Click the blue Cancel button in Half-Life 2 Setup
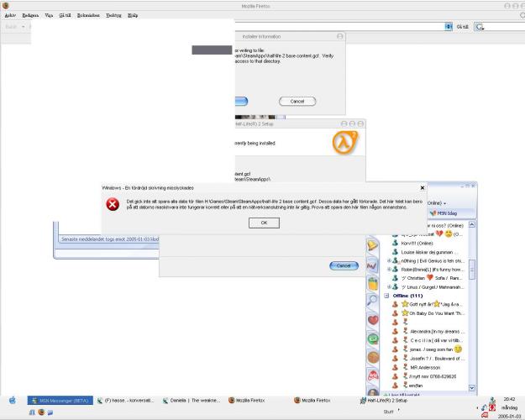 344,265
